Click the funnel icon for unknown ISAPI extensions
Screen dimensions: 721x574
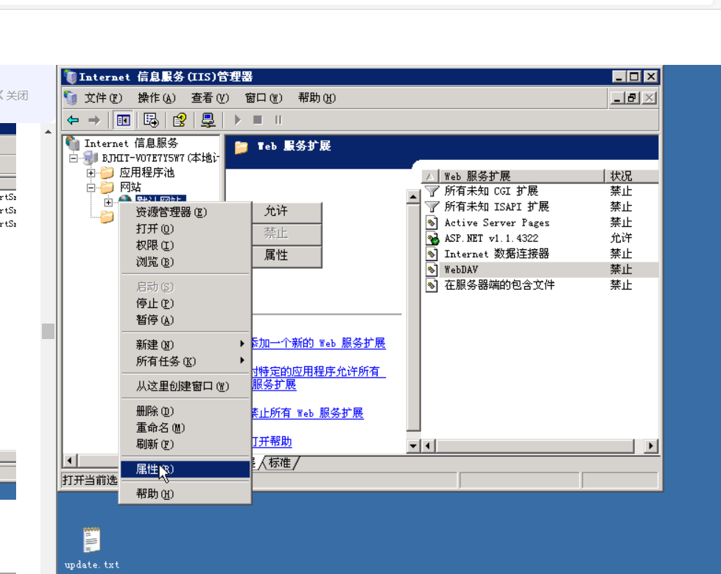click(x=431, y=207)
